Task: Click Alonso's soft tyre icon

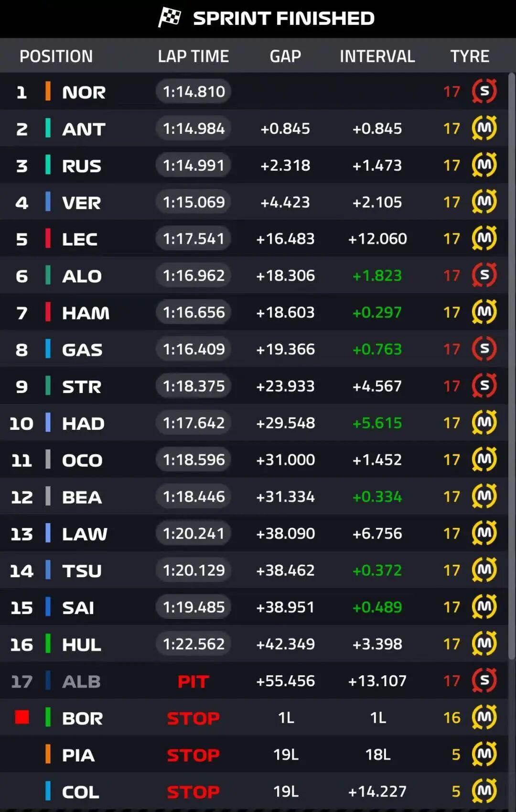Action: pos(484,275)
